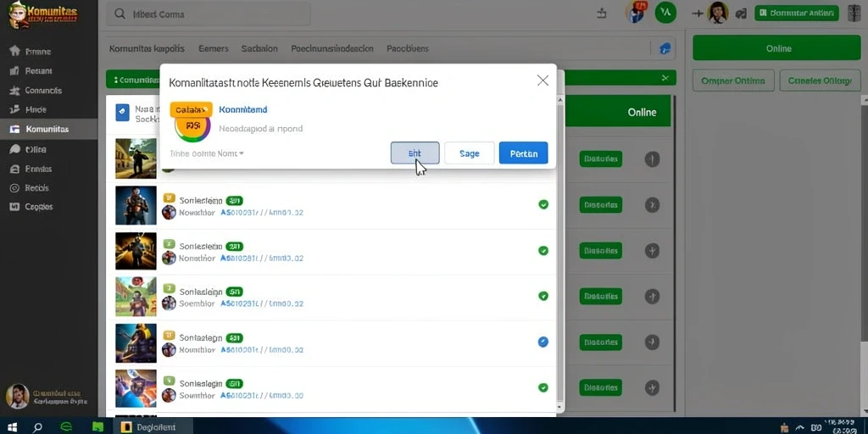Click the search magnifier icon in the top bar
The image size is (868, 434).
pyautogui.click(x=120, y=14)
